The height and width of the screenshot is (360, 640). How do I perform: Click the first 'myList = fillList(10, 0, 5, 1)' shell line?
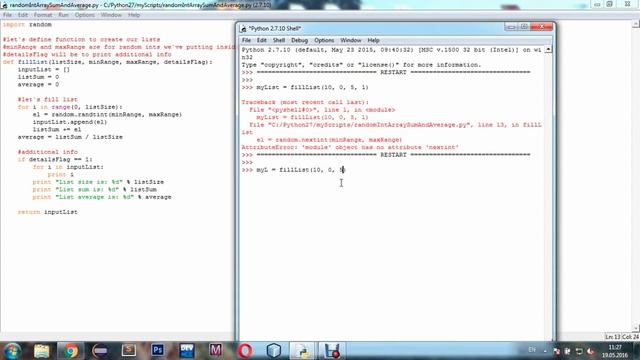point(312,87)
